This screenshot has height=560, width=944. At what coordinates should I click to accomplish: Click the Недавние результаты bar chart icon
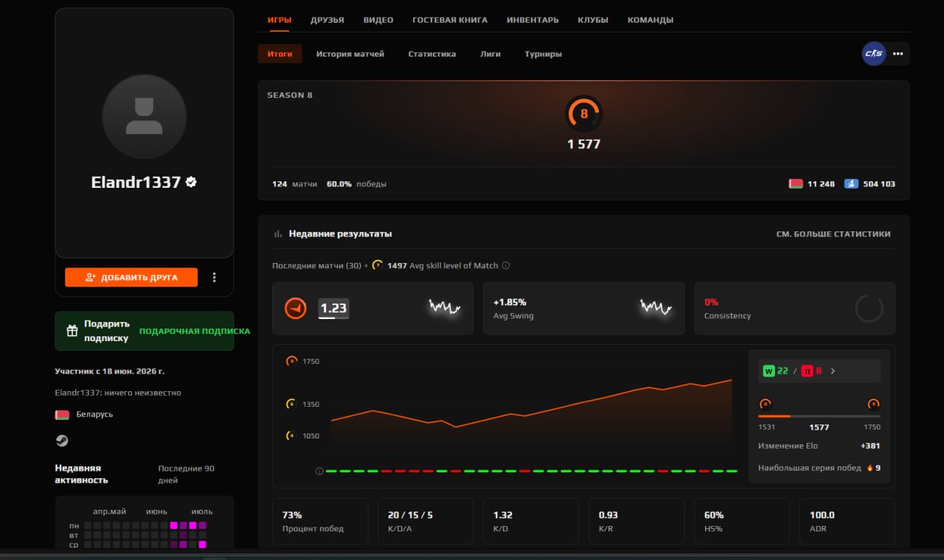point(278,234)
